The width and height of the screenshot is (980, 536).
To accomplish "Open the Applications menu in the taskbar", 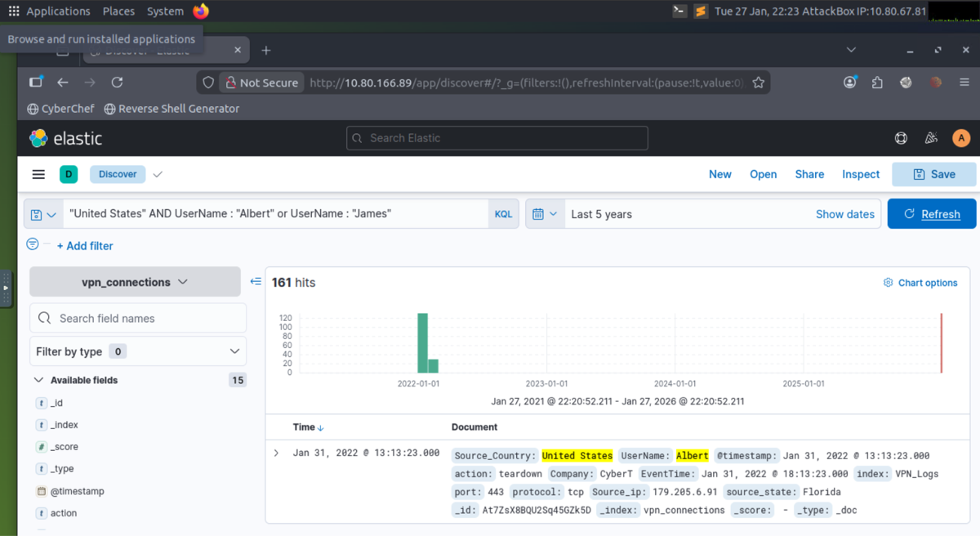I will click(x=49, y=11).
